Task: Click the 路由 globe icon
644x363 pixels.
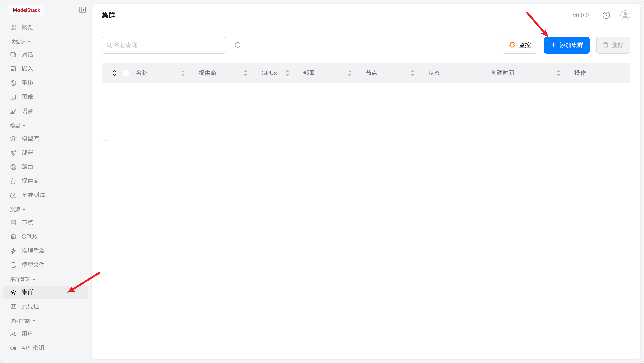Action: click(13, 167)
